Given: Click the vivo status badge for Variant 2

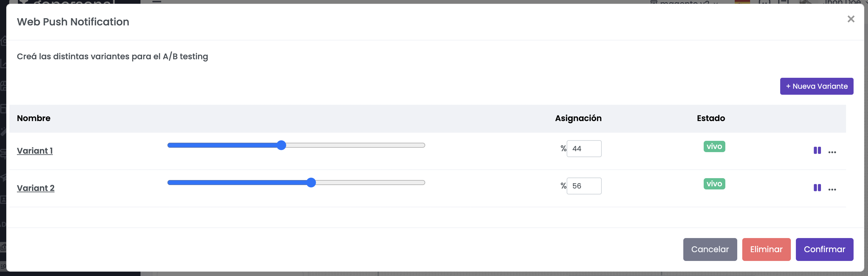Looking at the screenshot, I should coord(714,184).
